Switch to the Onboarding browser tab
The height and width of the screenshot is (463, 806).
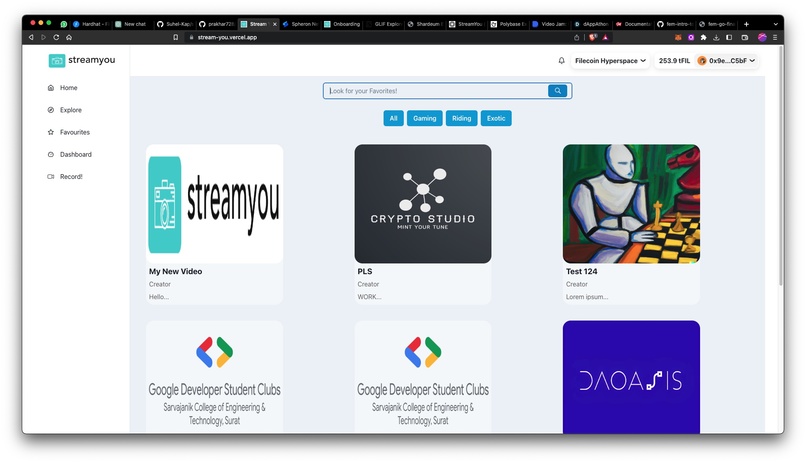(342, 24)
